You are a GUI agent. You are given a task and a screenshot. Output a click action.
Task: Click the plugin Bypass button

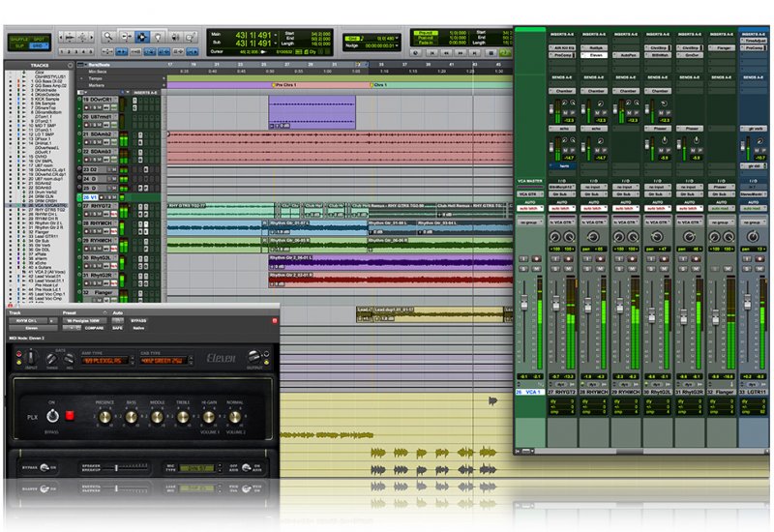[x=138, y=320]
